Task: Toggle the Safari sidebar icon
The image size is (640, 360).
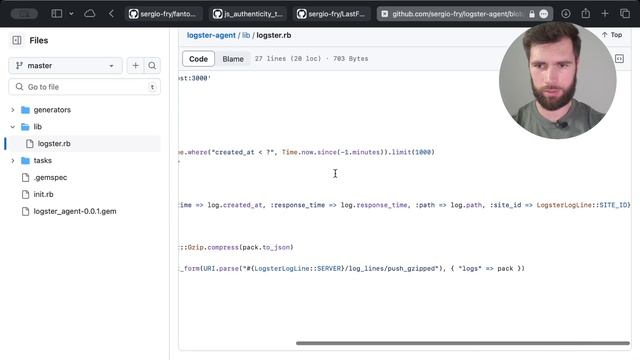Action: (x=57, y=13)
